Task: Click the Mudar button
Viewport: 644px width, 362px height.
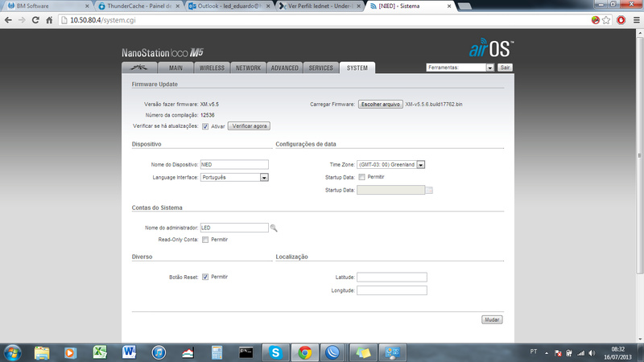Action: pos(492,319)
